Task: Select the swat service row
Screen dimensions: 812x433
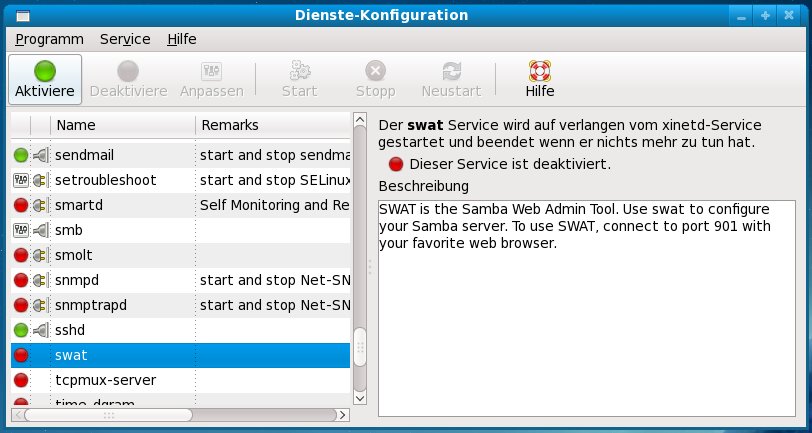Action: [180, 355]
